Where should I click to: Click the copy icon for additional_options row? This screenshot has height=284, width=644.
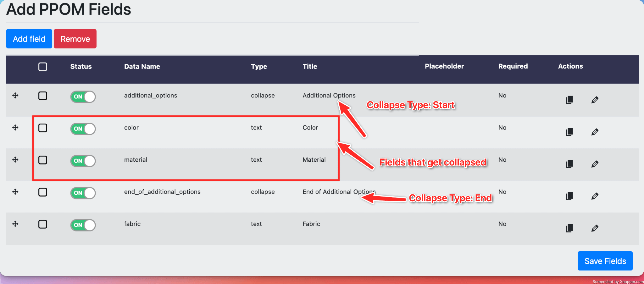tap(569, 100)
